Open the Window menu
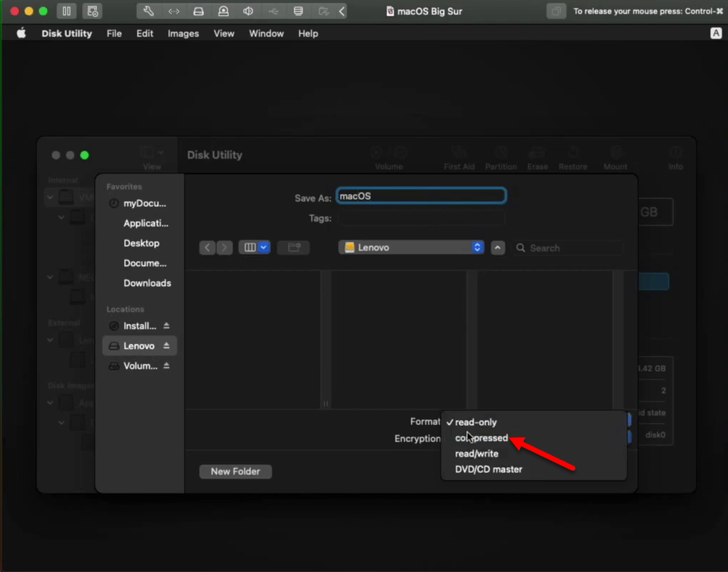Image resolution: width=728 pixels, height=572 pixels. tap(267, 34)
